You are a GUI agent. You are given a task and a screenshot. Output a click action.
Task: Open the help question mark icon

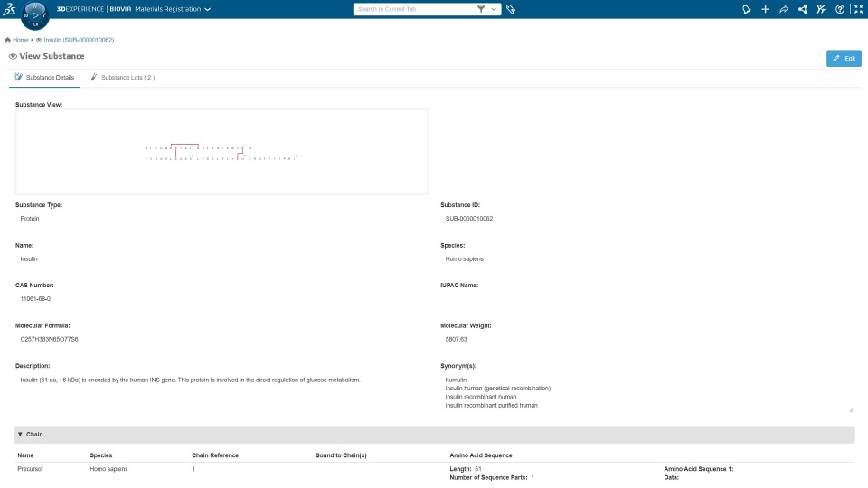click(840, 9)
